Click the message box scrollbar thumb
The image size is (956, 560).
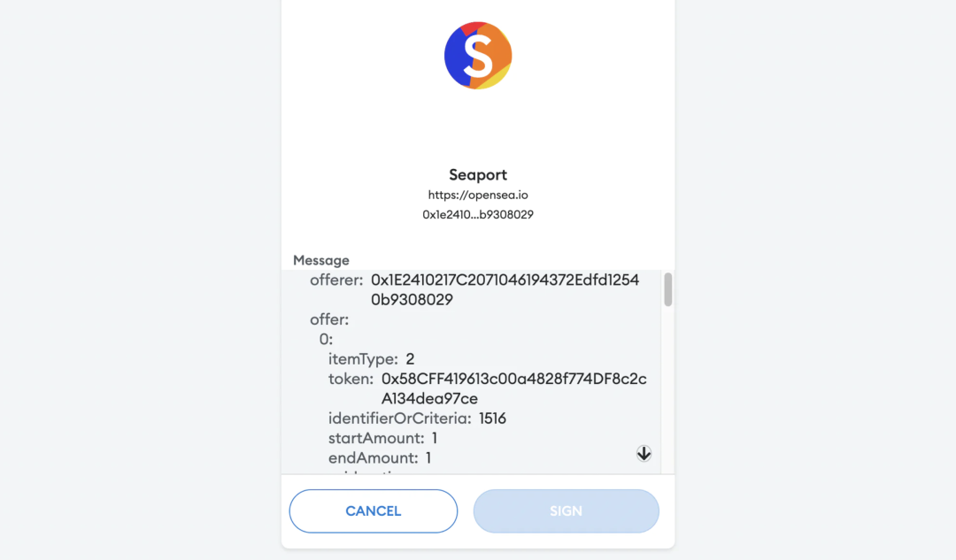tap(668, 289)
